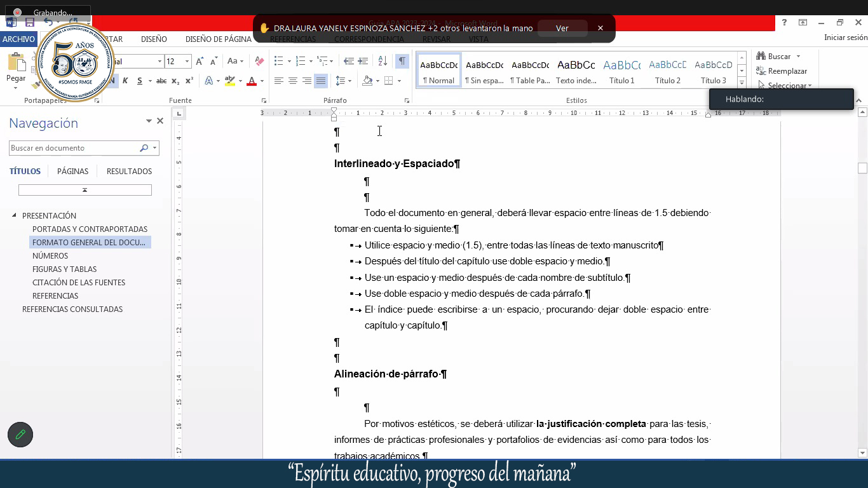This screenshot has width=868, height=488.
Task: Apply Título 1 style
Action: point(622,71)
